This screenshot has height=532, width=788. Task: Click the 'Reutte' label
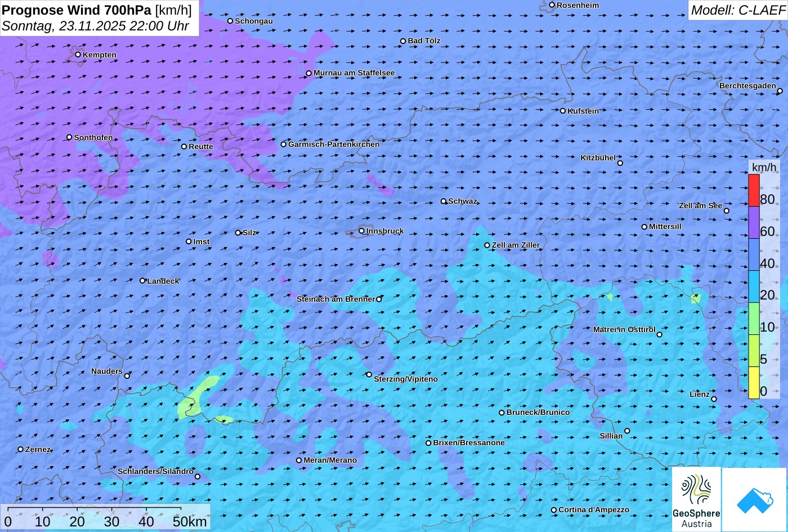(201, 146)
